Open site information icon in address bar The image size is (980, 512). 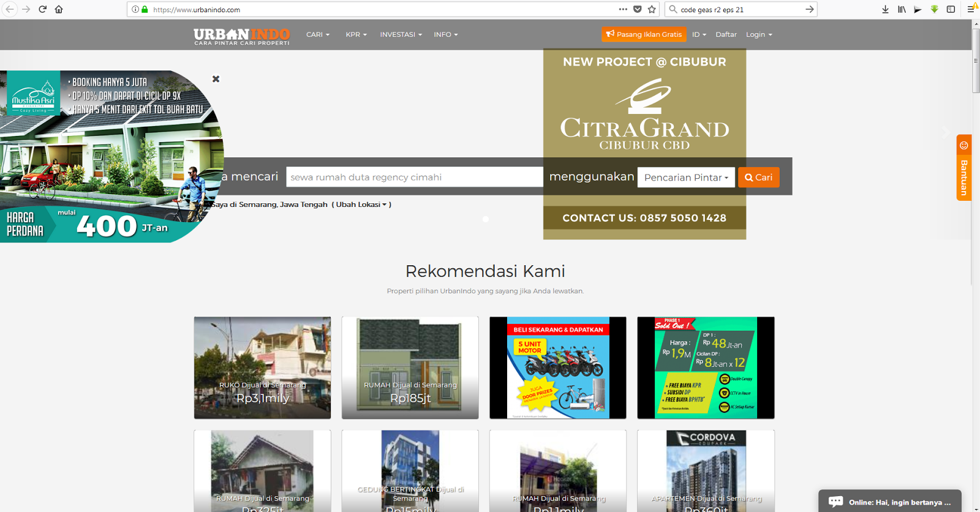tap(135, 9)
